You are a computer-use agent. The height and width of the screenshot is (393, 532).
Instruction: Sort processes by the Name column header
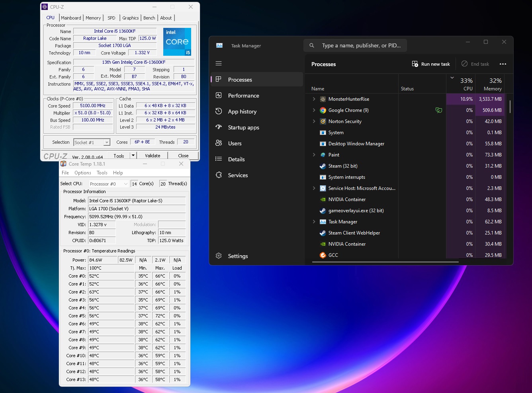[318, 89]
